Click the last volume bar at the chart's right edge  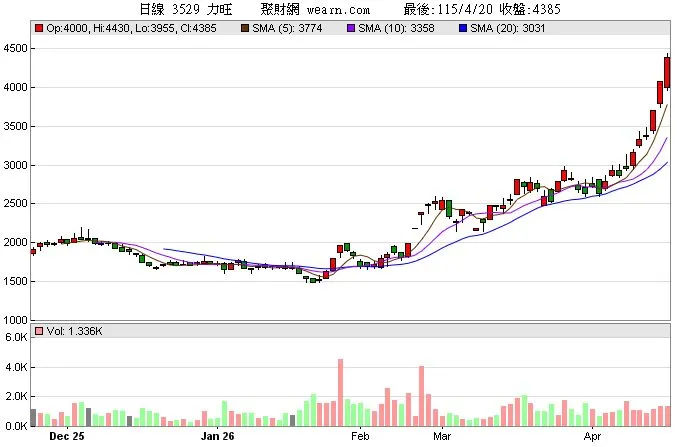[668, 416]
